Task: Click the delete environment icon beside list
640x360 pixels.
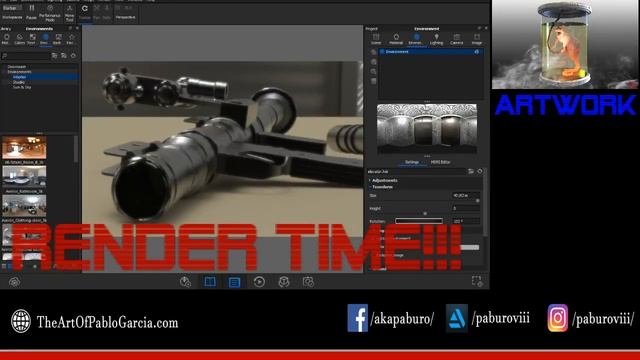Action: (373, 81)
